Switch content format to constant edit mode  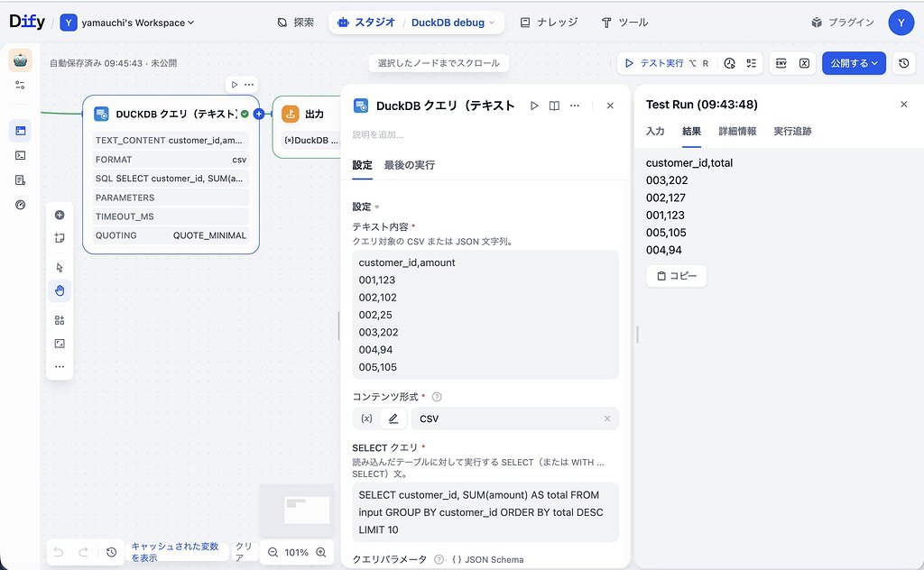[x=393, y=418]
